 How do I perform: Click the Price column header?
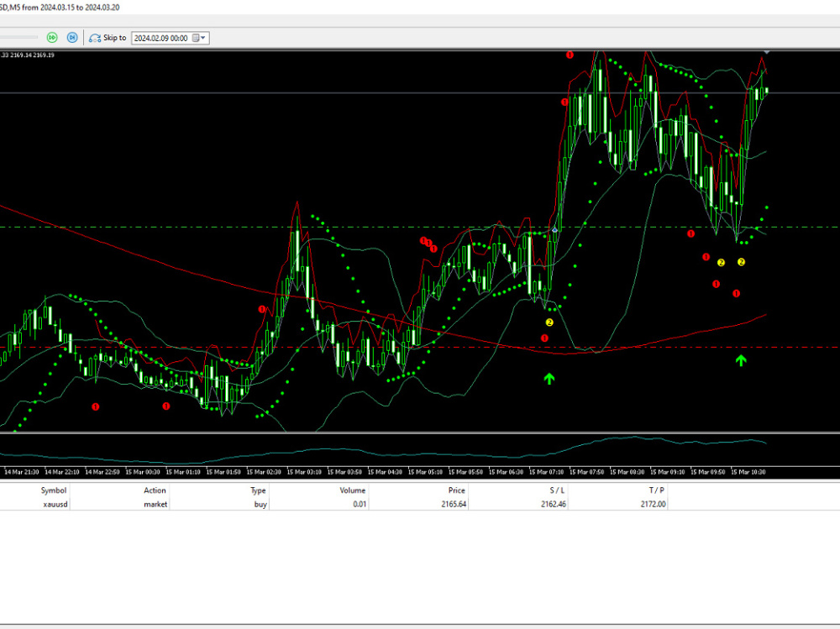click(x=456, y=490)
